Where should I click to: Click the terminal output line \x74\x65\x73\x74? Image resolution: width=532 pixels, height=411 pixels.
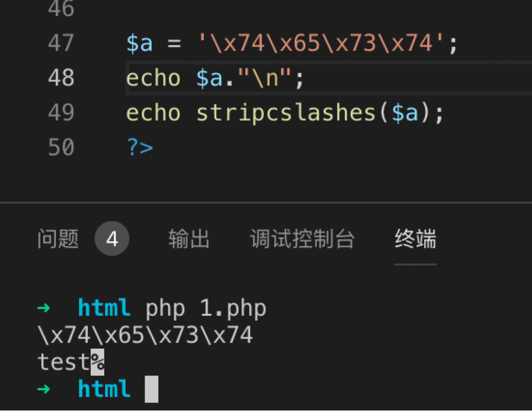pos(145,335)
